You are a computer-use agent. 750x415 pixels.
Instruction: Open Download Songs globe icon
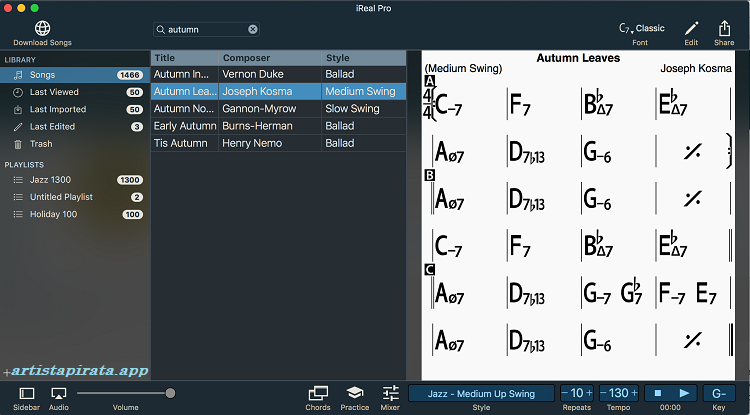coord(43,28)
